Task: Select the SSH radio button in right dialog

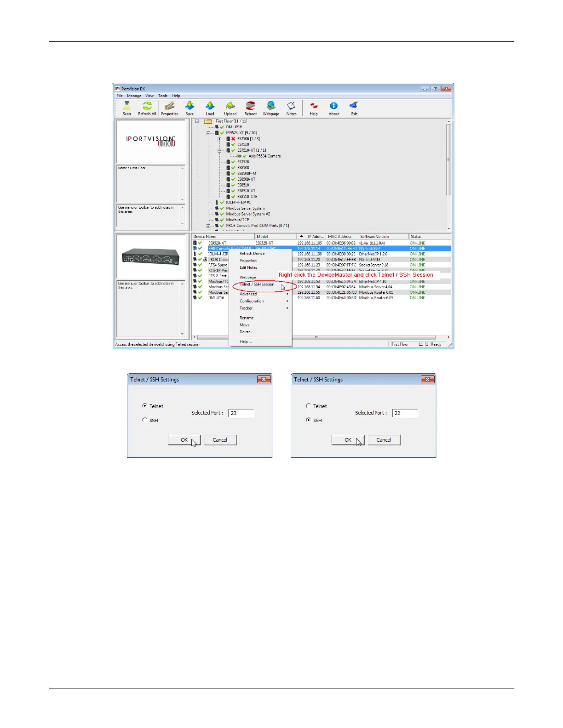Action: pos(309,420)
